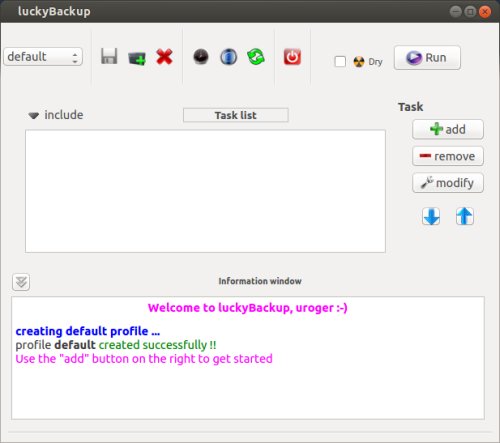Save the current profile with floppy icon

[109, 56]
